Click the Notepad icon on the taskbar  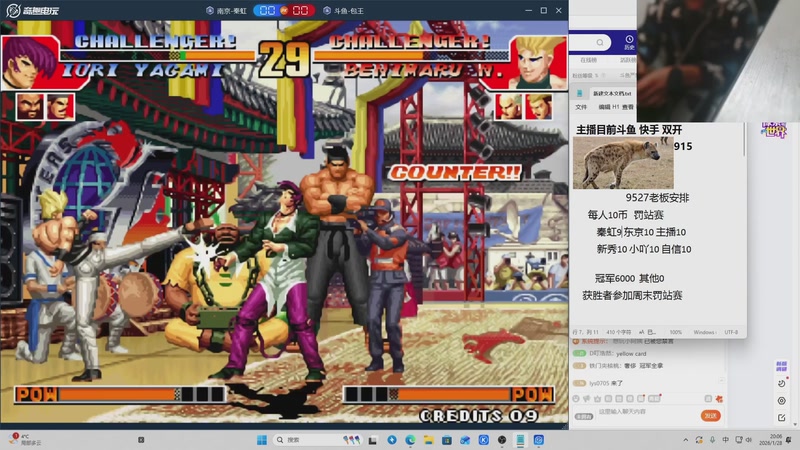(x=520, y=440)
